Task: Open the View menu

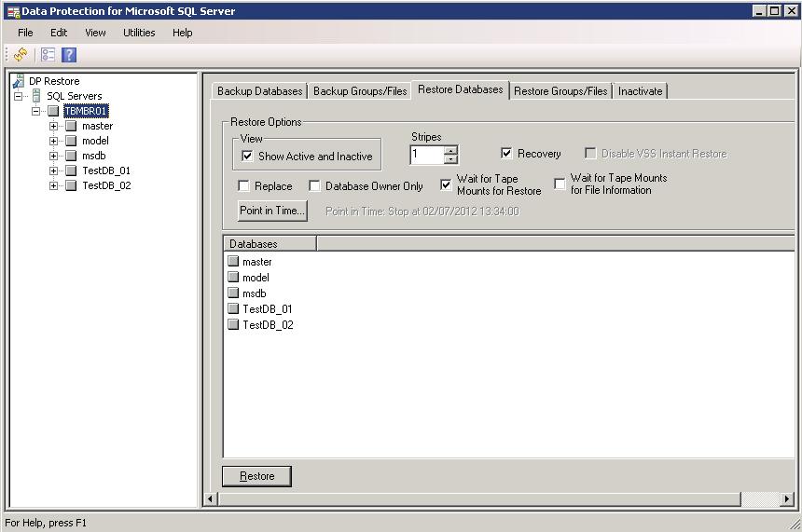Action: coord(96,33)
